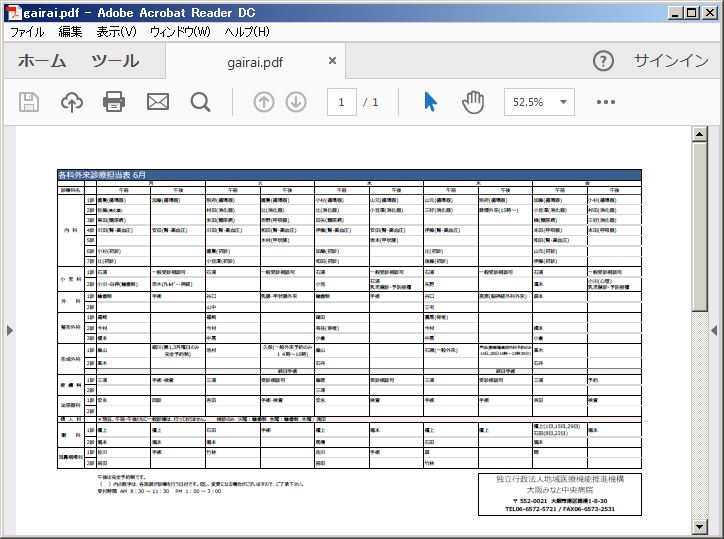Click the Save file icon
This screenshot has height=539, width=724.
[x=29, y=102]
